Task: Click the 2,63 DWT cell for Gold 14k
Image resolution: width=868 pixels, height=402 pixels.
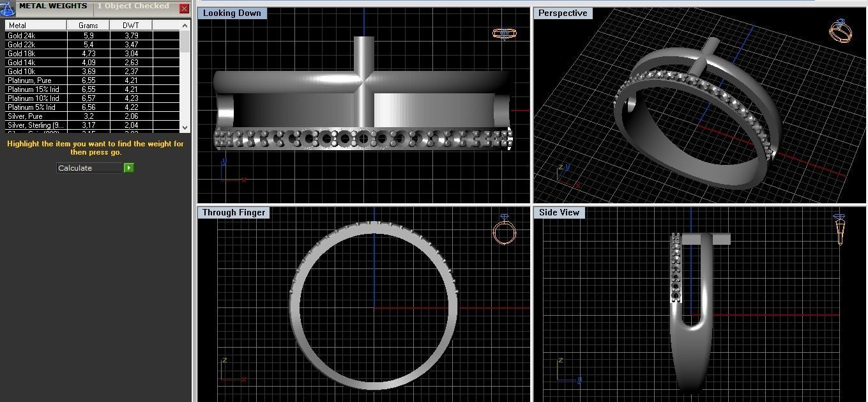Action: coord(131,63)
